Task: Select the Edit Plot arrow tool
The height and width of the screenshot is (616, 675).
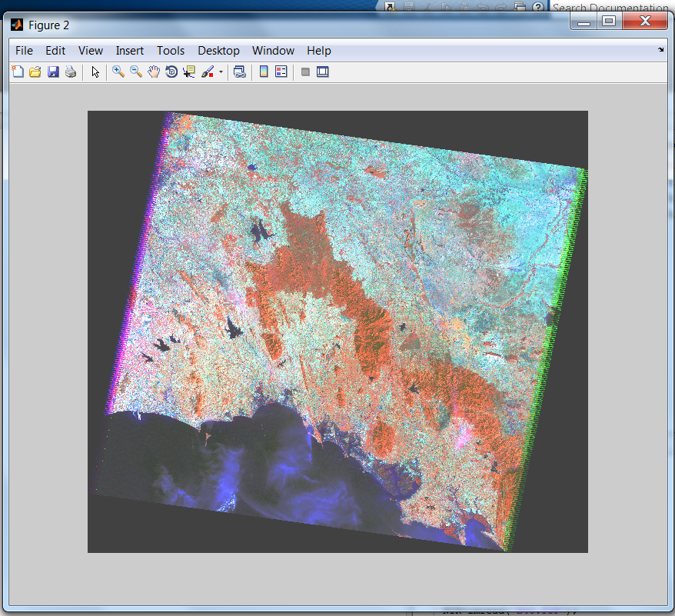Action: pos(95,71)
